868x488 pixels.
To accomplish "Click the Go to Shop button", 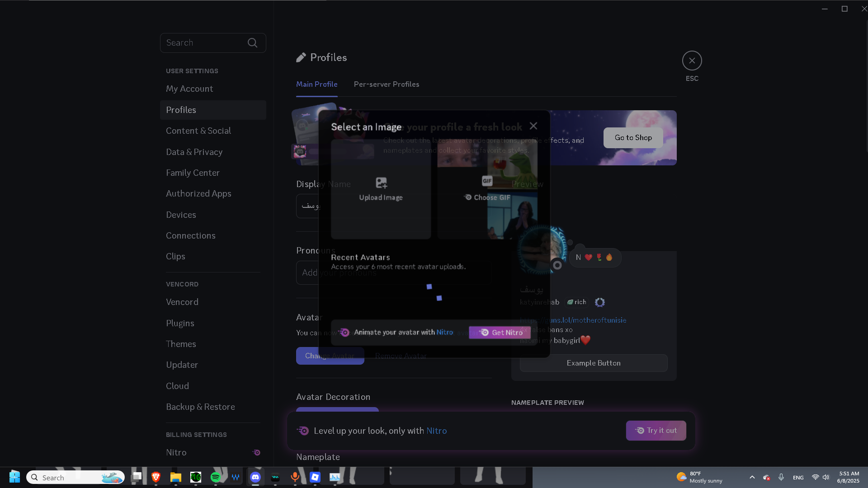I will point(633,138).
